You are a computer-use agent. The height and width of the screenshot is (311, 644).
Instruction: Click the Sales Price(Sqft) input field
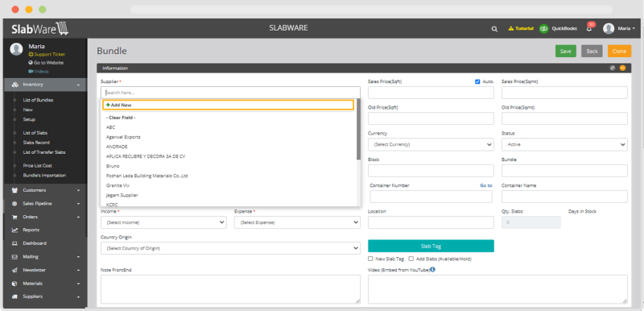click(431, 93)
